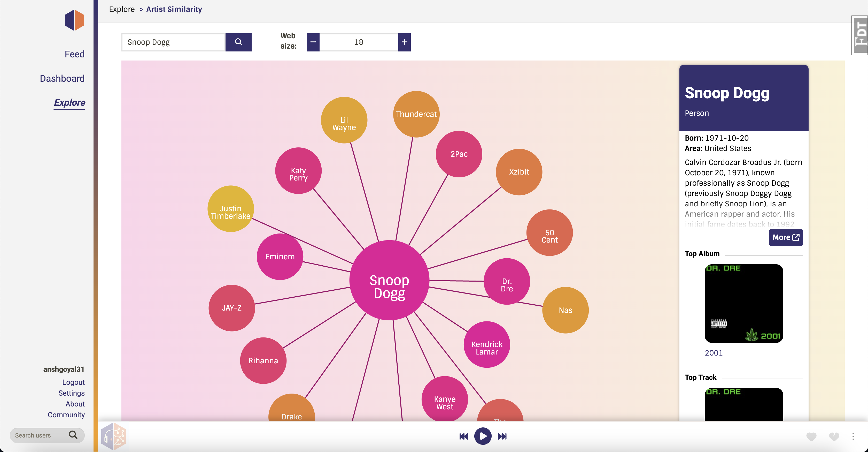The height and width of the screenshot is (452, 868).
Task: Select the Lil Wayne node
Action: click(x=344, y=120)
